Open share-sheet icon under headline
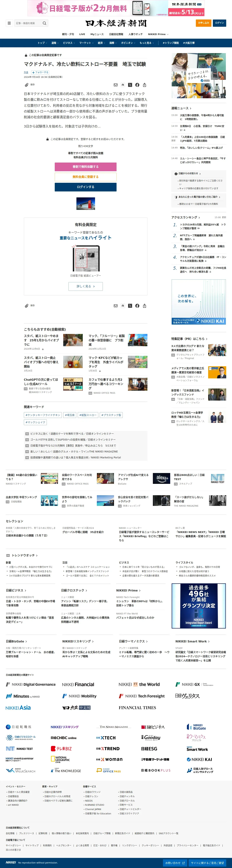Viewport: 232px width, 868px height. tap(144, 85)
